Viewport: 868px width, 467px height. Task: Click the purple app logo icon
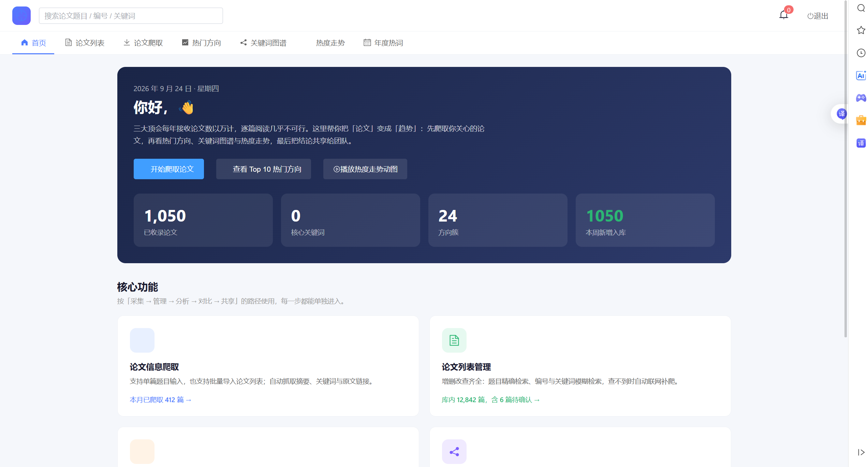coord(21,16)
